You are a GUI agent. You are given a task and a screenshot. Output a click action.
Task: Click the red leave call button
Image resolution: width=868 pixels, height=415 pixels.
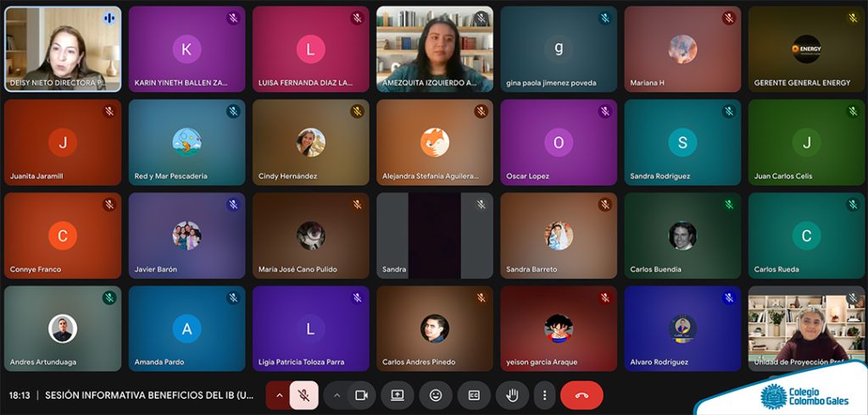click(x=581, y=395)
